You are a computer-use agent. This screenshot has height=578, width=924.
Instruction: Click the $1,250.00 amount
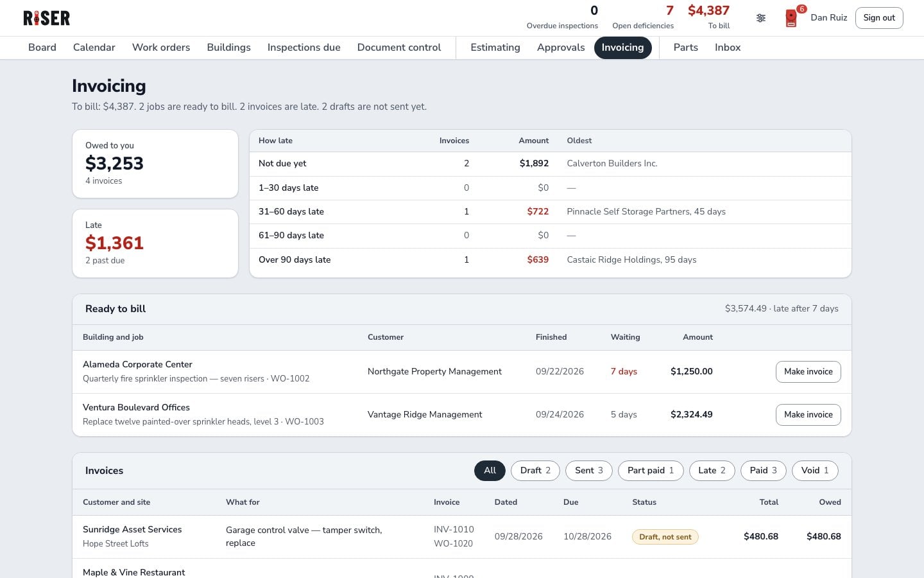click(x=691, y=372)
